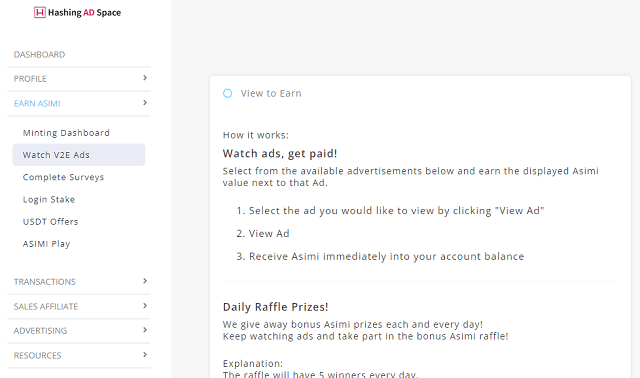Expand the PROFILE menu chevron
This screenshot has height=378, width=640.
tap(145, 78)
